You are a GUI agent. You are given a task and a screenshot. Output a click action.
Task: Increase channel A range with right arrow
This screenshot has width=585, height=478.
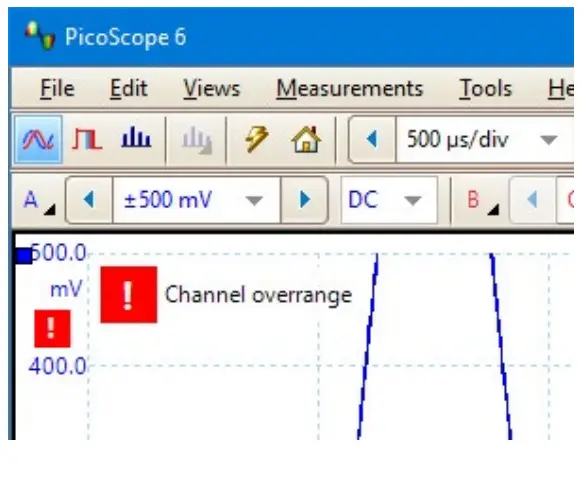click(x=305, y=200)
